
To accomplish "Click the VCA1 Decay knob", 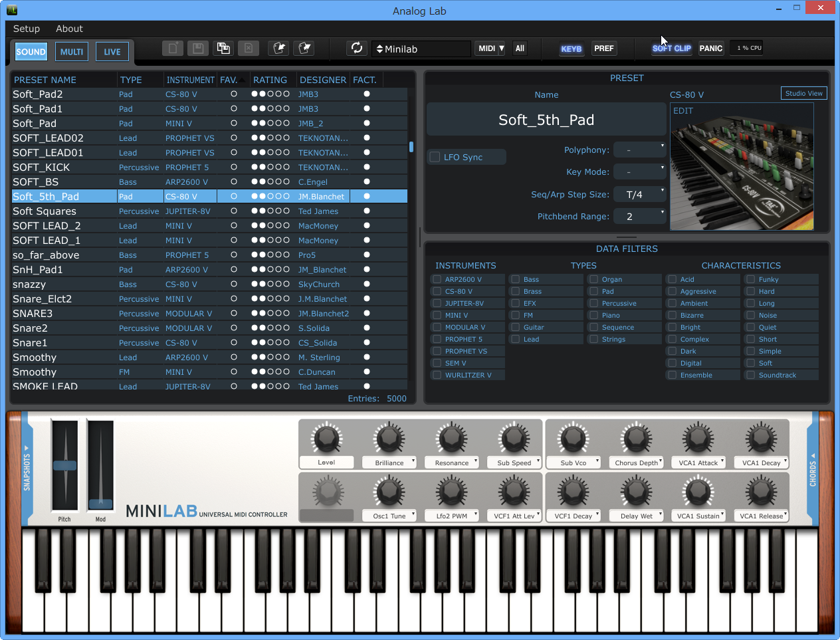I will [x=761, y=438].
